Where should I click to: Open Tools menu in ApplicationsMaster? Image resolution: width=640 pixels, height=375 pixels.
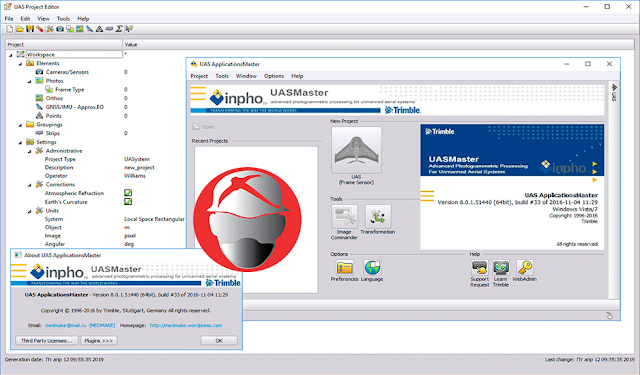[222, 76]
